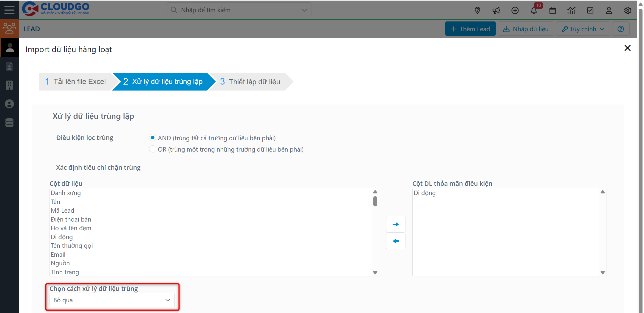Expand the Tùy chỉnh dropdown
The height and width of the screenshot is (313, 644).
(583, 29)
